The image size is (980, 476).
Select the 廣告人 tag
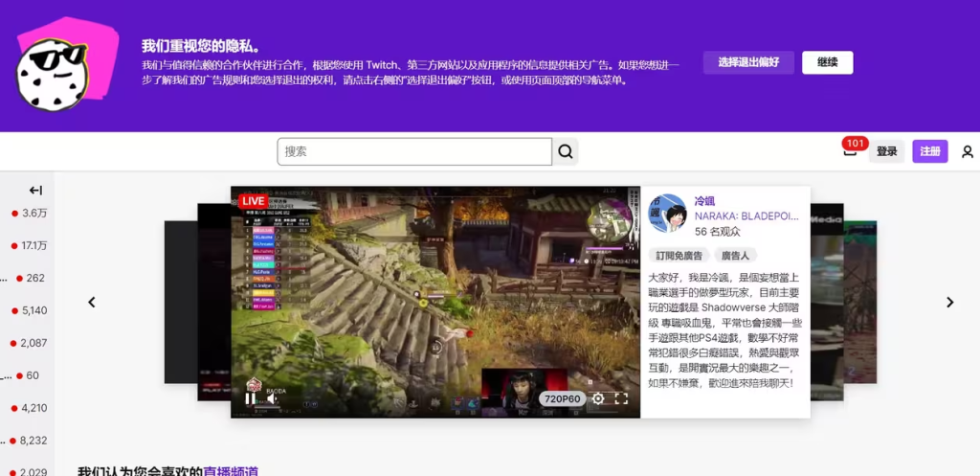pos(735,255)
